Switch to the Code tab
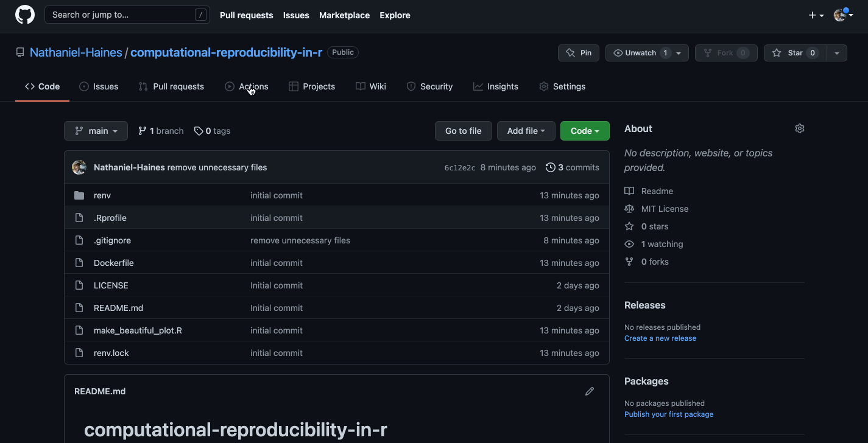 pos(43,86)
